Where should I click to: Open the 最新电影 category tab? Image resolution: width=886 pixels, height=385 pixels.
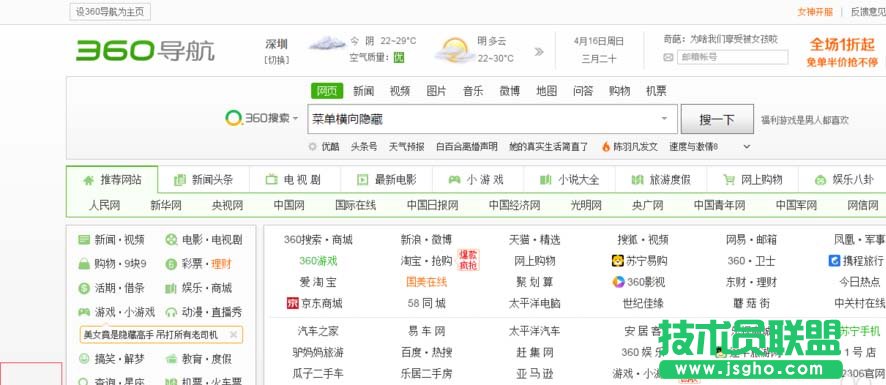(386, 180)
